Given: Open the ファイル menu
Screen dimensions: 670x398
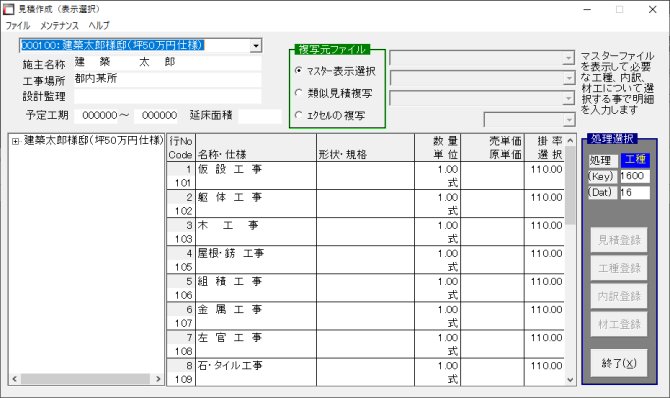Looking at the screenshot, I should [18, 25].
